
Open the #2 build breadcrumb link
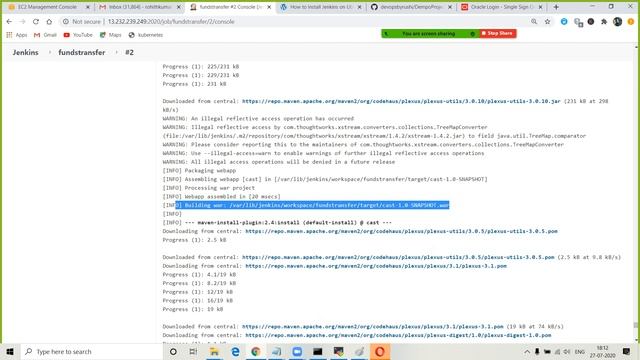129,52
